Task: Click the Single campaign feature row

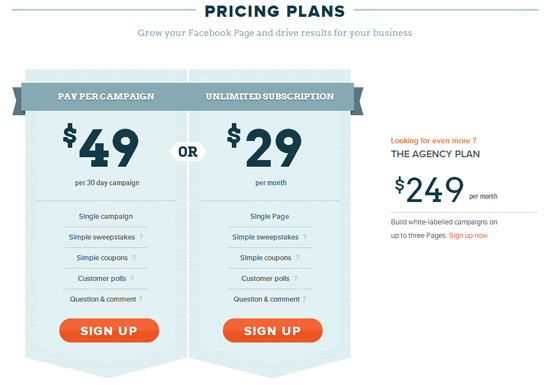Action: (106, 217)
